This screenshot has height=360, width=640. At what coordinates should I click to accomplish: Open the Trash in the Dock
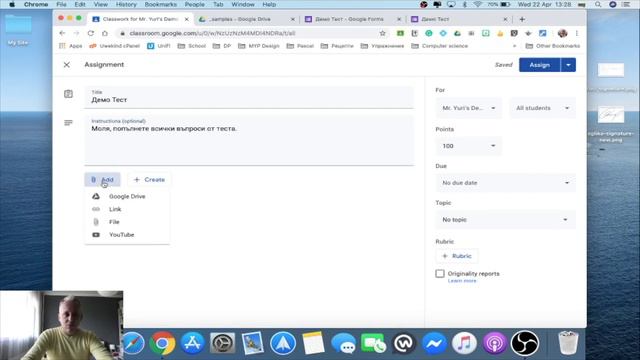point(568,343)
